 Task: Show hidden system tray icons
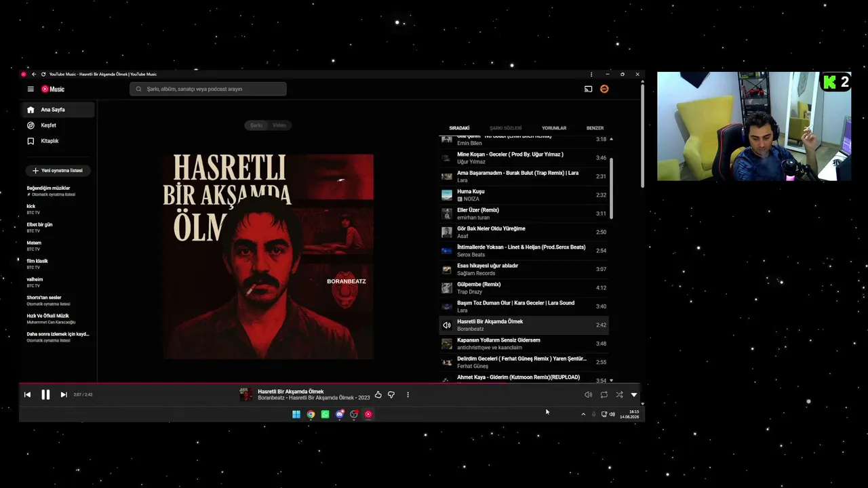(583, 414)
